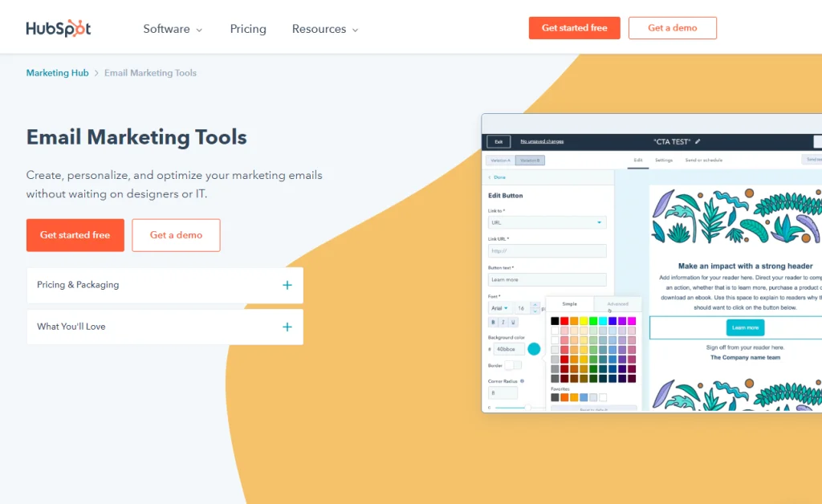Screen dimensions: 822x504
Task: Click the HubSpot logo
Action: point(58,28)
